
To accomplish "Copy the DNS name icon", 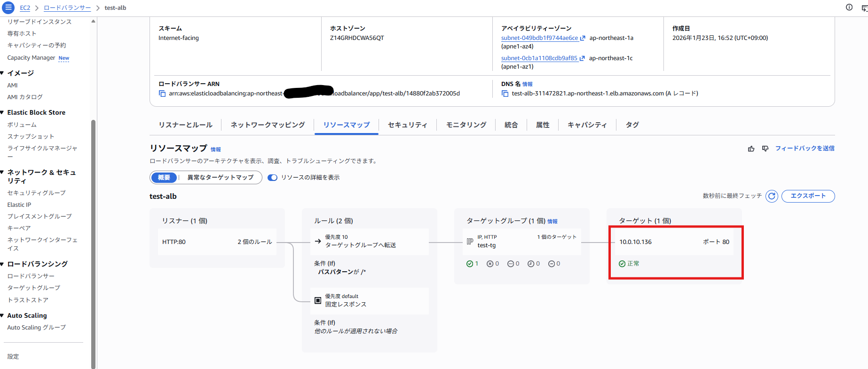I will (505, 94).
